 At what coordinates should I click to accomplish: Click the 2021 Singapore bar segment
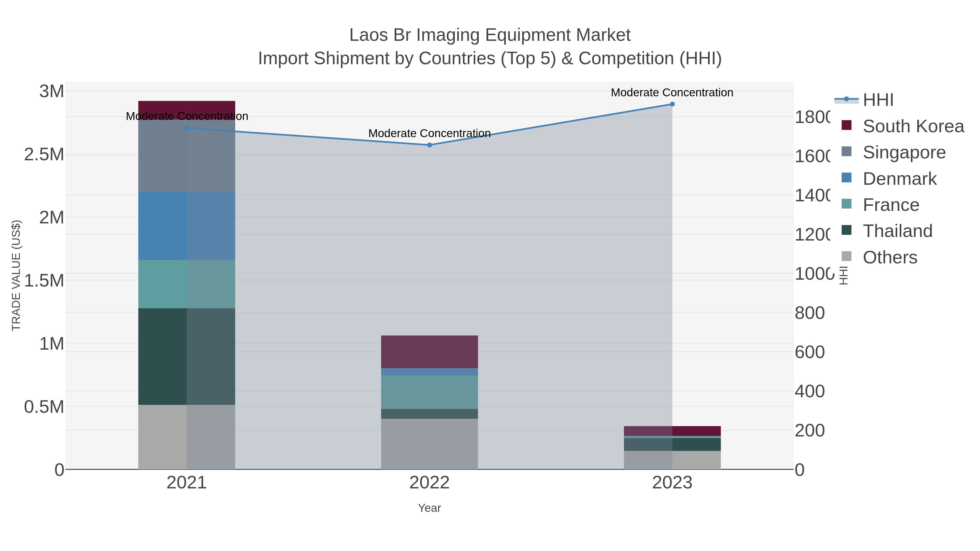pyautogui.click(x=187, y=156)
